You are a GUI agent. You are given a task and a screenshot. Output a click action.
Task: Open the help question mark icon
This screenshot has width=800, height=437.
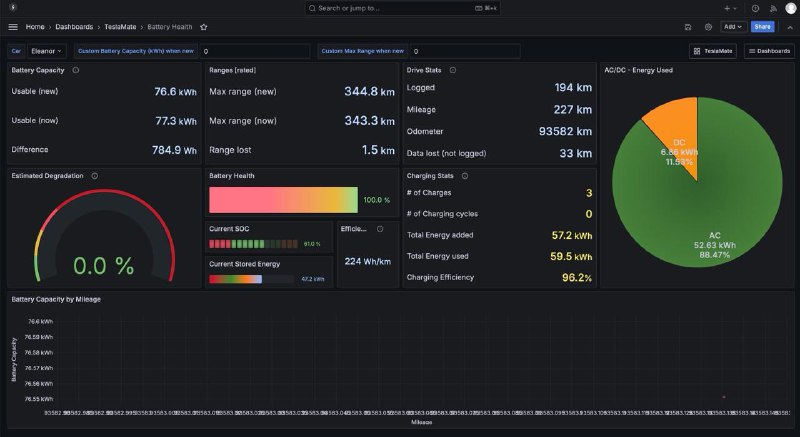[755, 8]
